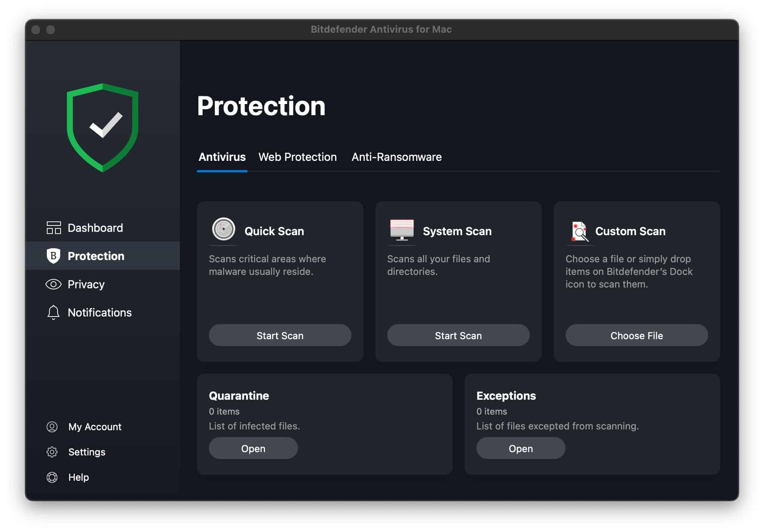The image size is (764, 532).
Task: Click the System Scan heading
Action: click(x=457, y=231)
